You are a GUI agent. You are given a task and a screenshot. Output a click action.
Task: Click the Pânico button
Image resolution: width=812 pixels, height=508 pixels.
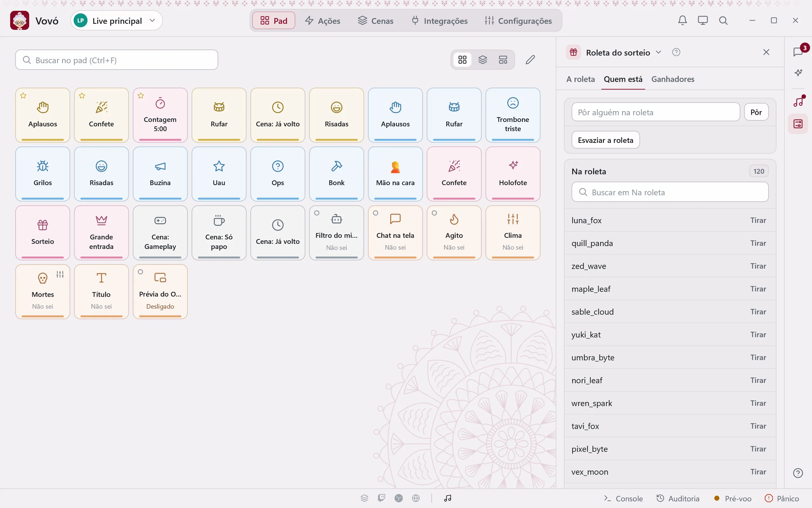782,498
